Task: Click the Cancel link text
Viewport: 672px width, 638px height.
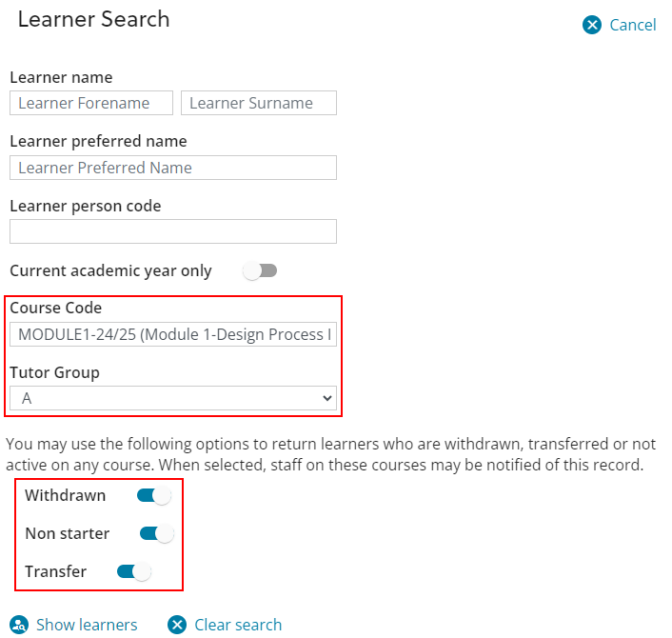Action: pos(633,25)
